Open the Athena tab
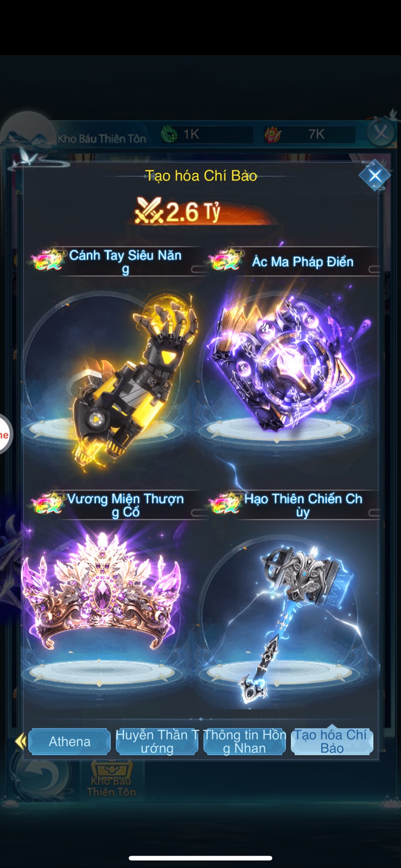The image size is (401, 868). coord(70,741)
